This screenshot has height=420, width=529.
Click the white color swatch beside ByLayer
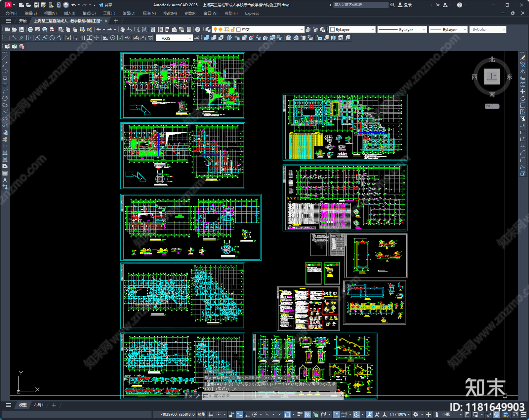coord(333,29)
